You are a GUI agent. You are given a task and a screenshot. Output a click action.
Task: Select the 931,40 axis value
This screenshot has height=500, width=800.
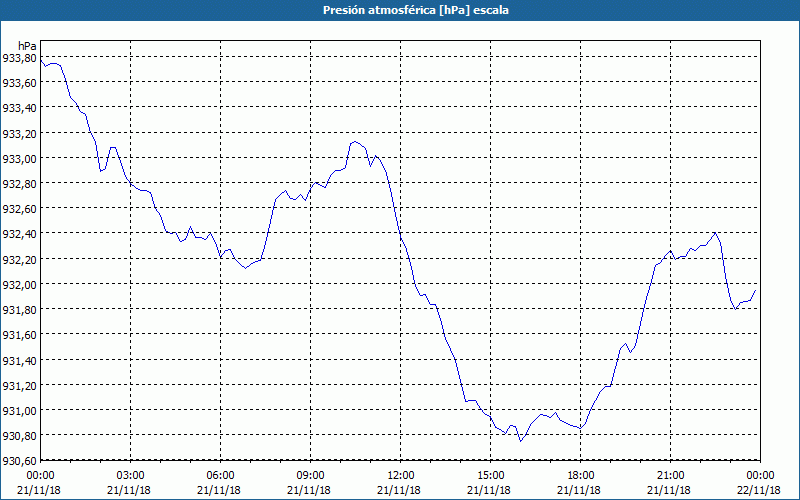(18, 361)
